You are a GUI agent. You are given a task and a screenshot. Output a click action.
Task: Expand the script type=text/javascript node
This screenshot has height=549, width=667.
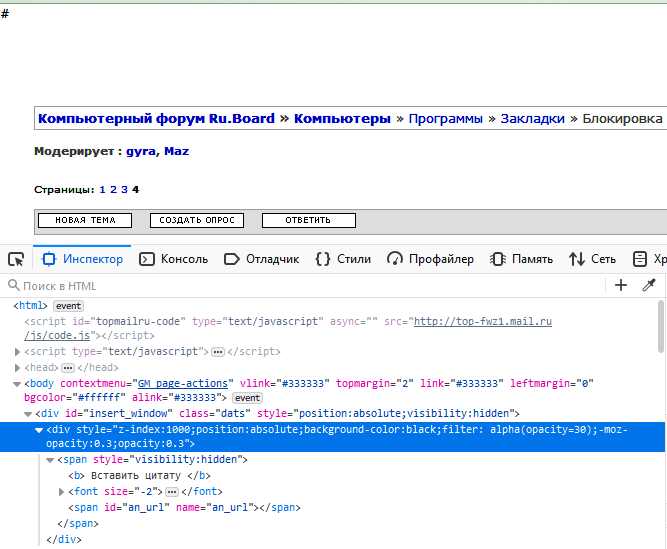17,352
